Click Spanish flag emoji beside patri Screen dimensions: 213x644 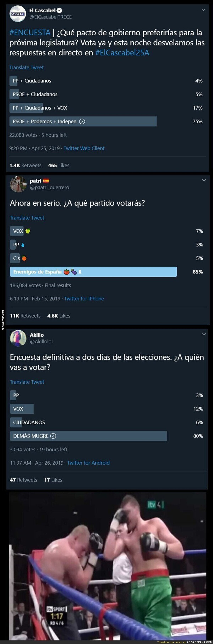pos(46,181)
